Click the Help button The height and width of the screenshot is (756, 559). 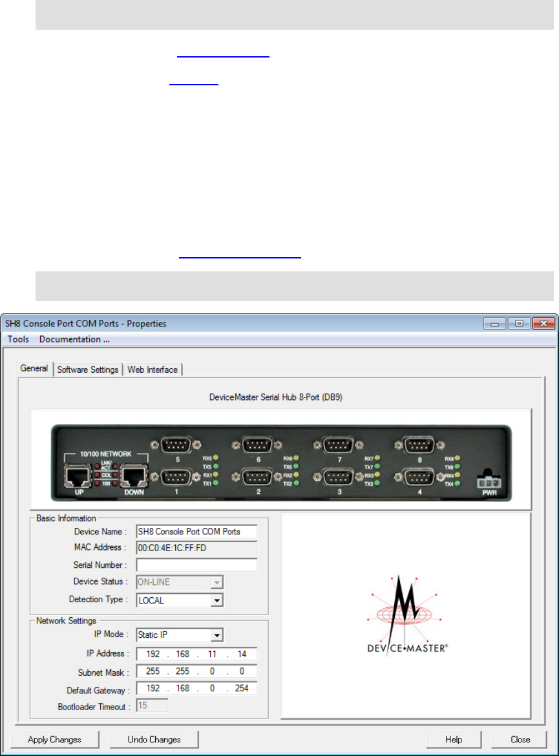tap(454, 739)
